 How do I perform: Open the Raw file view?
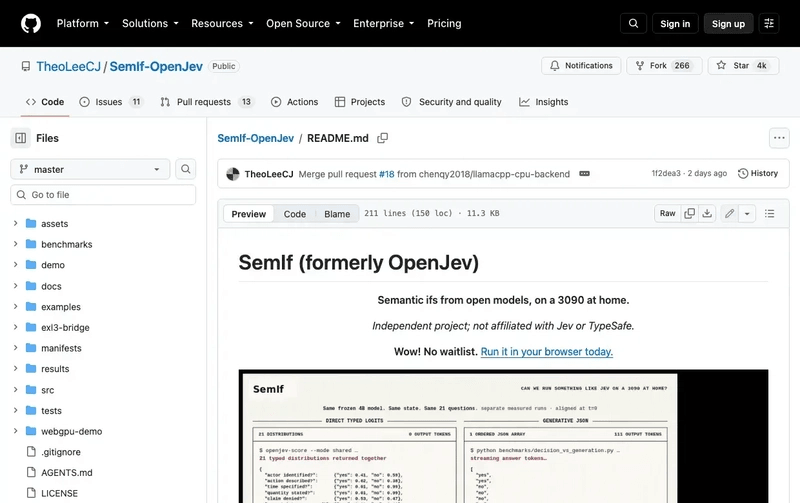point(667,214)
